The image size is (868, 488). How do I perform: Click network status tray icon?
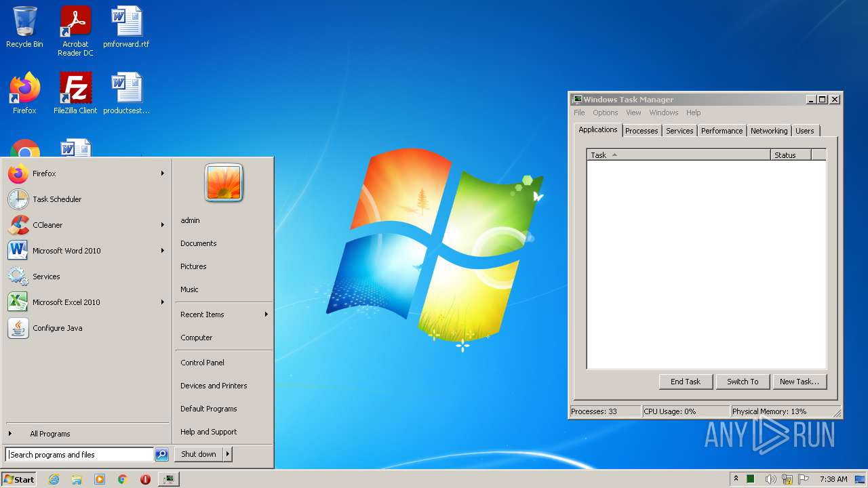787,479
